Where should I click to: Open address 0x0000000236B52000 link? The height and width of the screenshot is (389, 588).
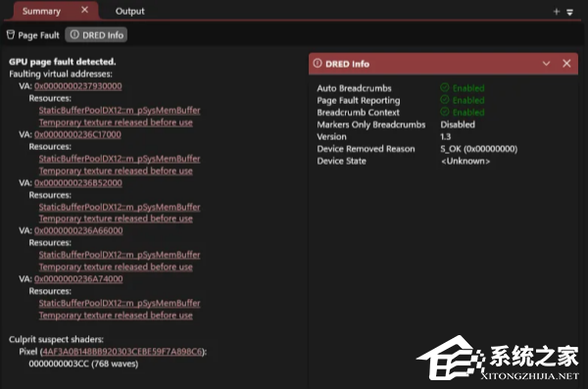click(x=78, y=183)
